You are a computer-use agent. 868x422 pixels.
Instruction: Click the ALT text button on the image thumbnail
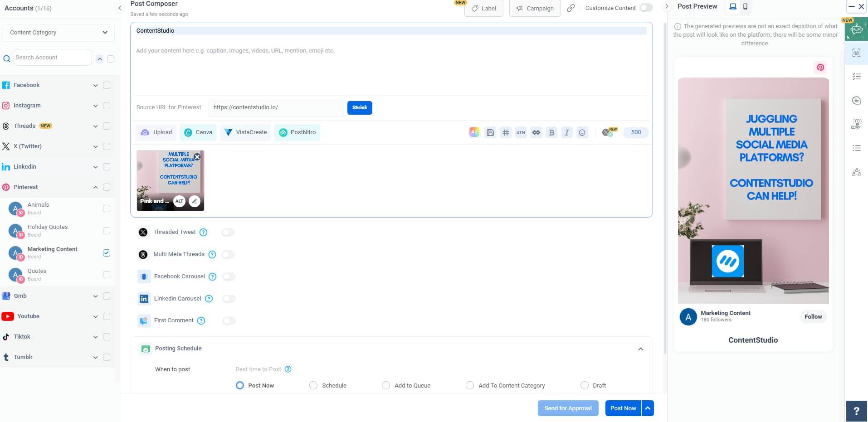180,201
